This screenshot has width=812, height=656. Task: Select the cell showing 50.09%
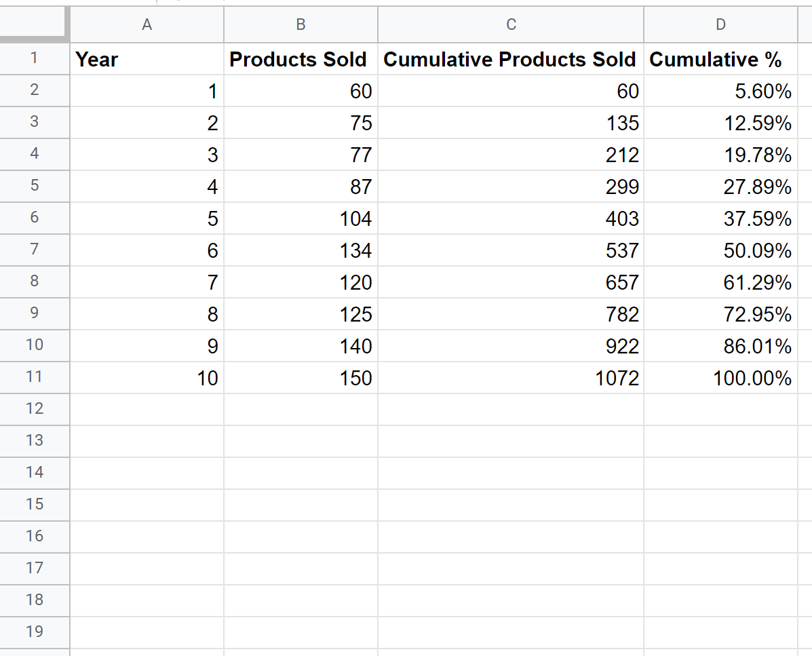(720, 251)
